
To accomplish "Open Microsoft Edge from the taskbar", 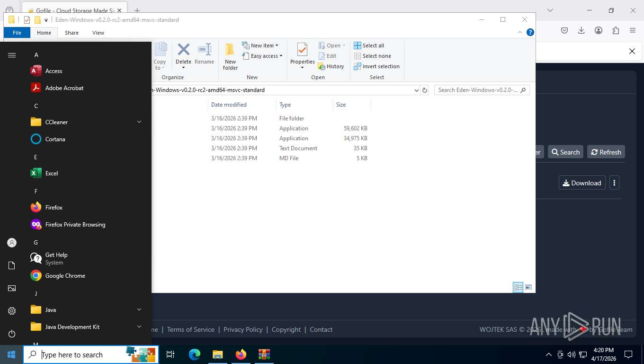I will (195, 355).
